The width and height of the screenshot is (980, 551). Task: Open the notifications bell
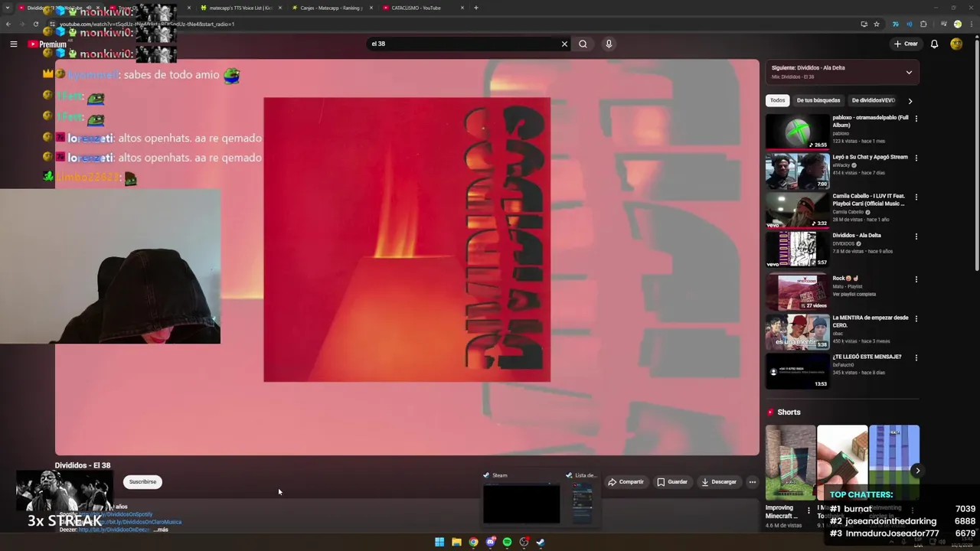point(934,44)
